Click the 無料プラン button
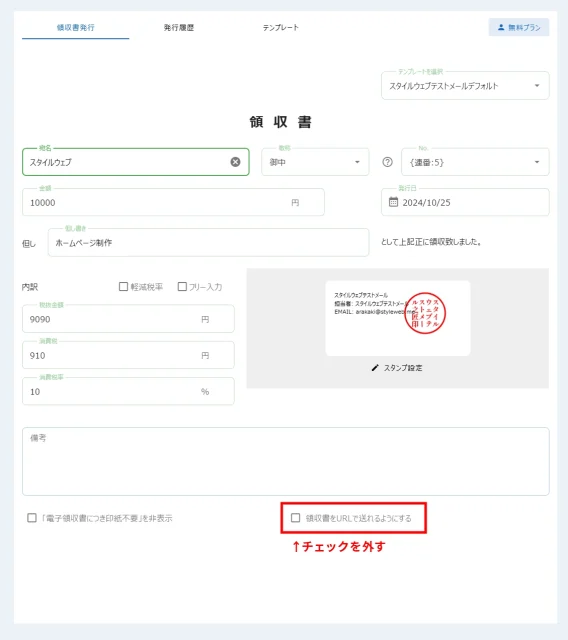568x640 pixels. click(x=519, y=27)
